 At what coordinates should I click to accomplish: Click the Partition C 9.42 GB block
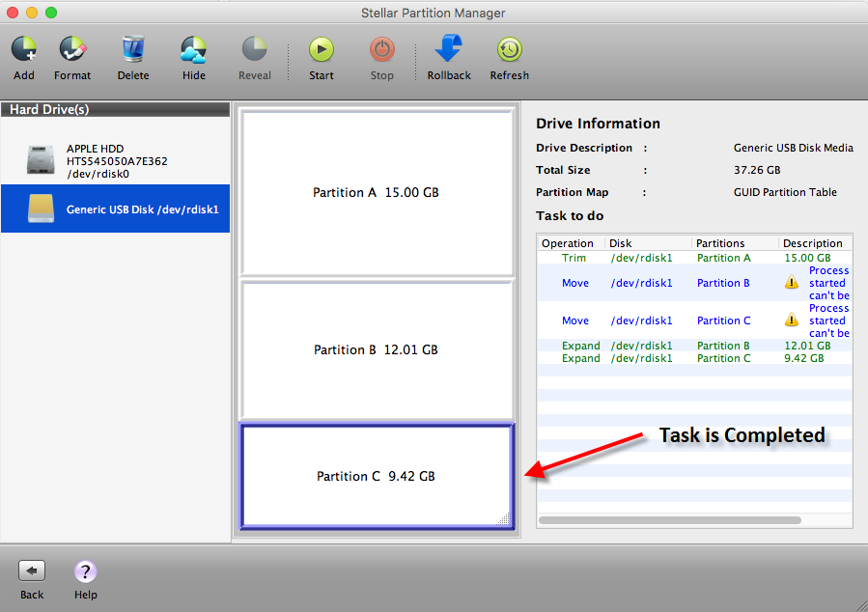coord(376,476)
